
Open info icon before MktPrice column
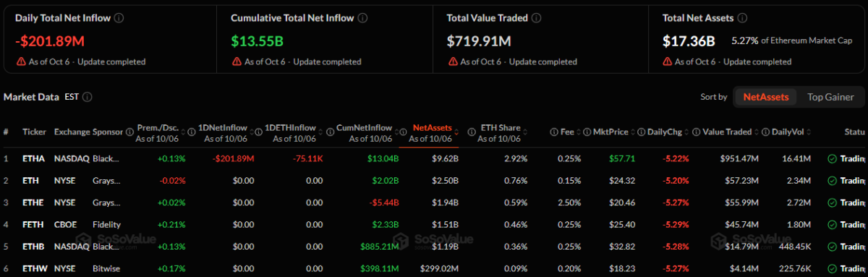(x=587, y=132)
